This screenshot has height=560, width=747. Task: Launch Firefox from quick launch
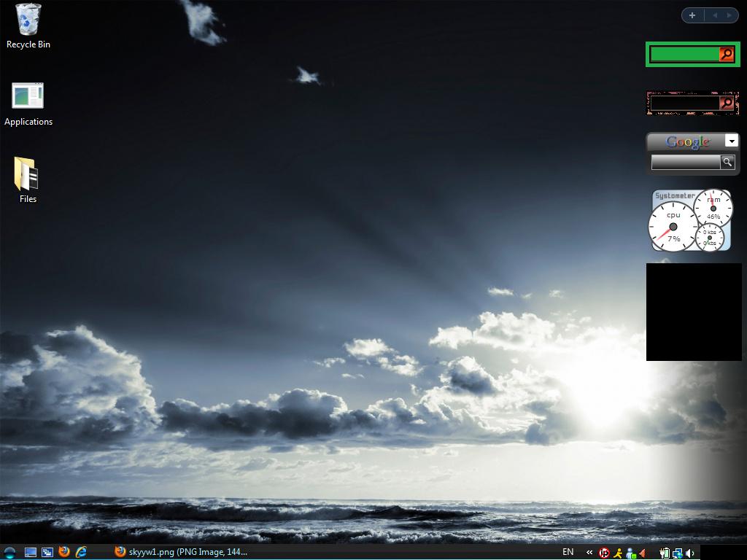[64, 552]
